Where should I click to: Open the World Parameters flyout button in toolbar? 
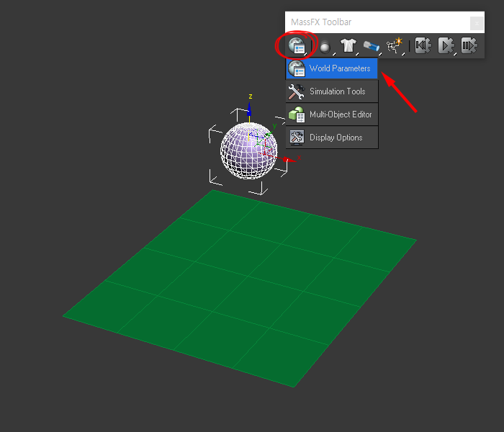pyautogui.click(x=297, y=45)
